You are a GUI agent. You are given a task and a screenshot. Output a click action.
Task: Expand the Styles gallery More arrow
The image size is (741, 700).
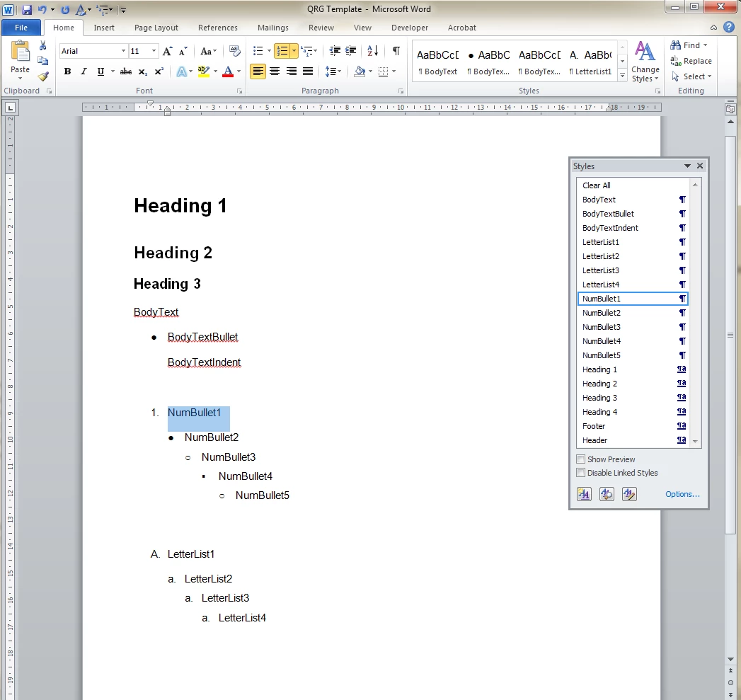point(622,76)
